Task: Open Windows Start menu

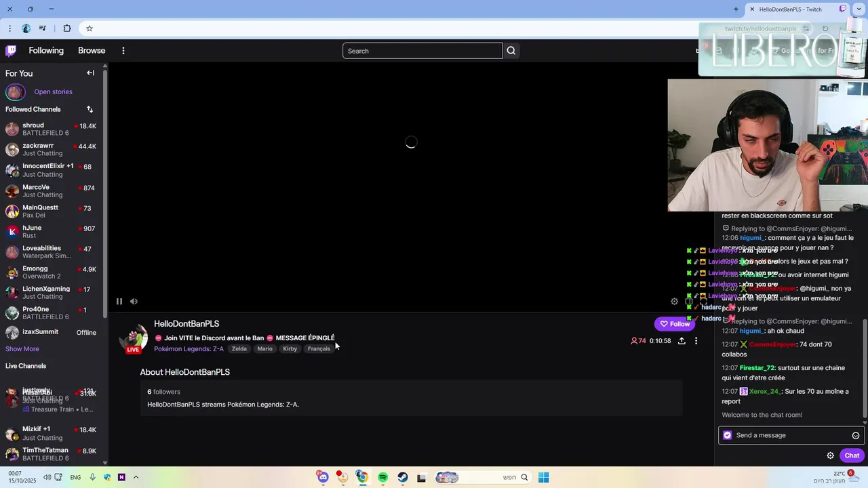Action: [x=543, y=478]
